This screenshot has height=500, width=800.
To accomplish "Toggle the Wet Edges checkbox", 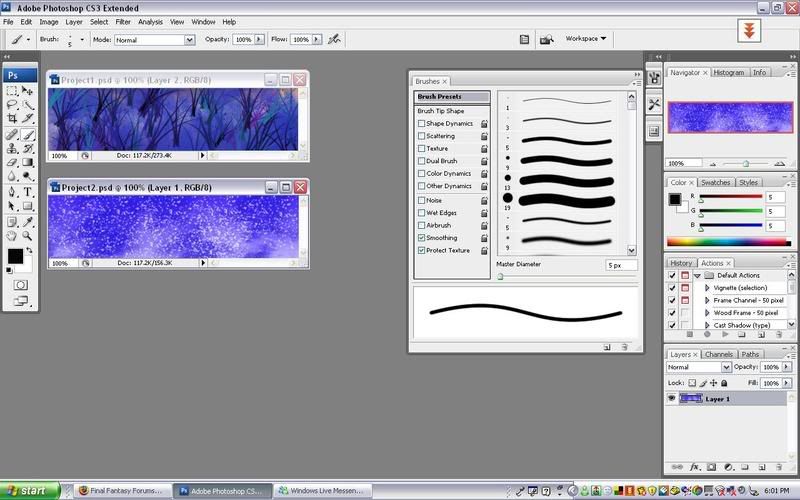I will (421, 212).
